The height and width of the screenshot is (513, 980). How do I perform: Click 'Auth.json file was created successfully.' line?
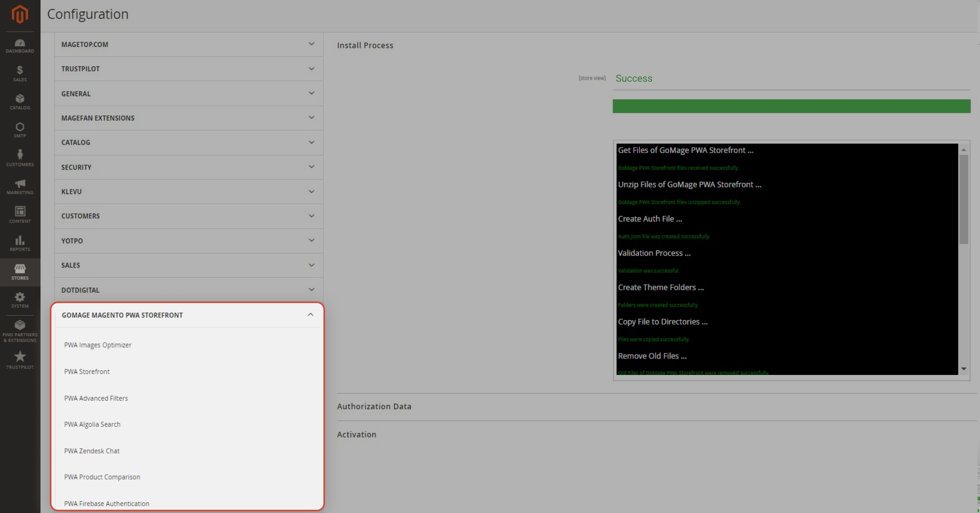point(664,236)
